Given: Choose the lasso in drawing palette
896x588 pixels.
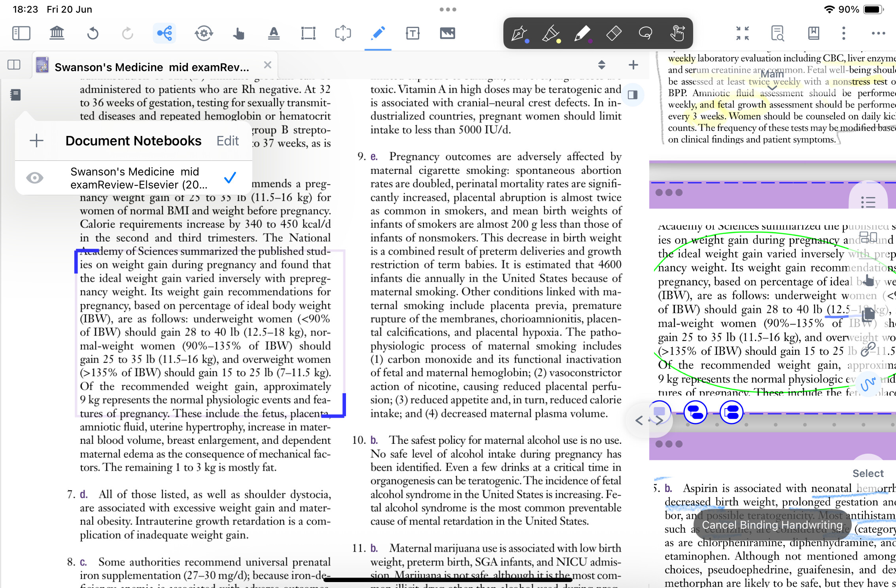Looking at the screenshot, I should 646,33.
